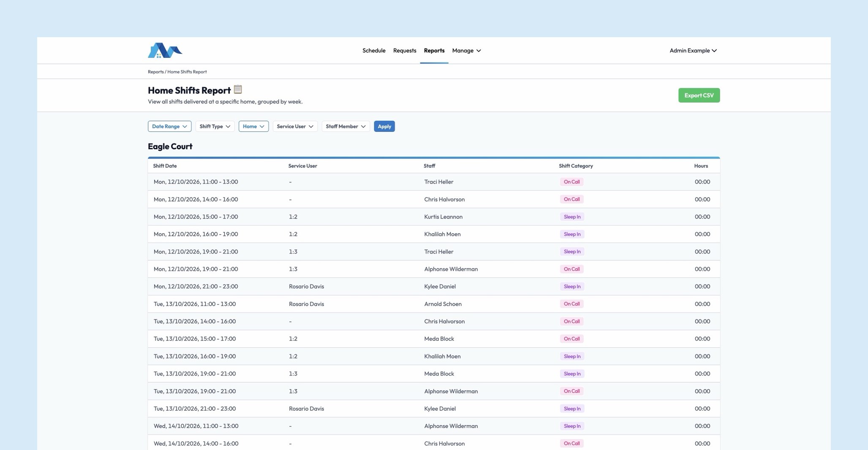Expand the Service User filter
This screenshot has height=450, width=868.
click(295, 126)
